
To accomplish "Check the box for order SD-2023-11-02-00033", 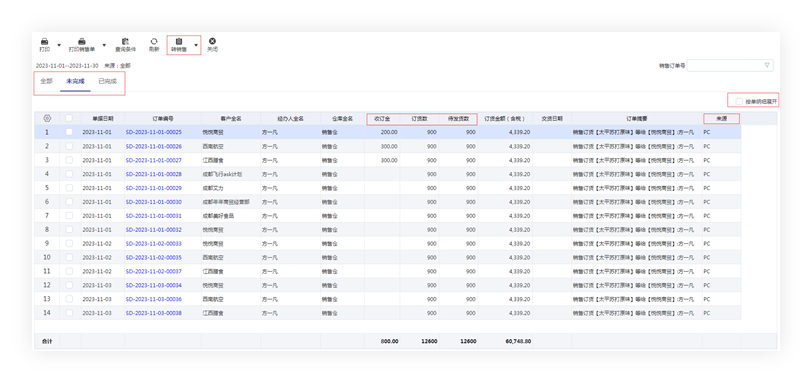I will click(x=69, y=243).
